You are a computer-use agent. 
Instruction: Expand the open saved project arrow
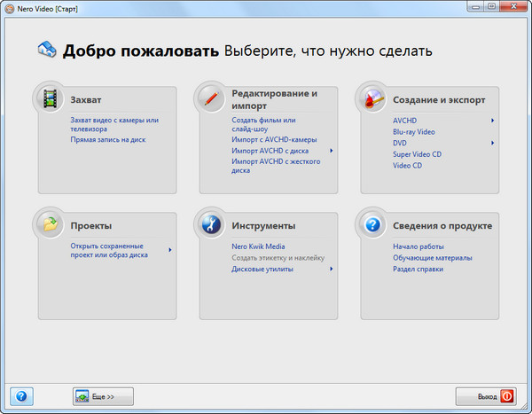click(x=169, y=250)
